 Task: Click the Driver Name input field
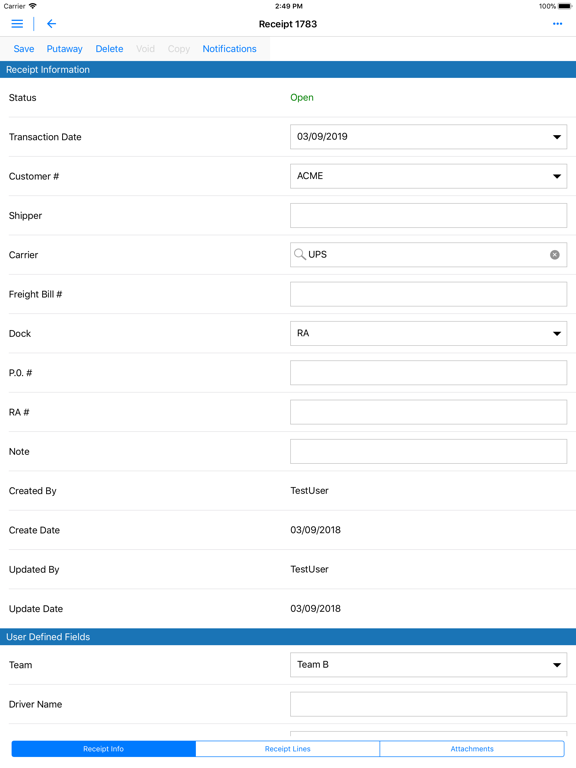click(429, 704)
